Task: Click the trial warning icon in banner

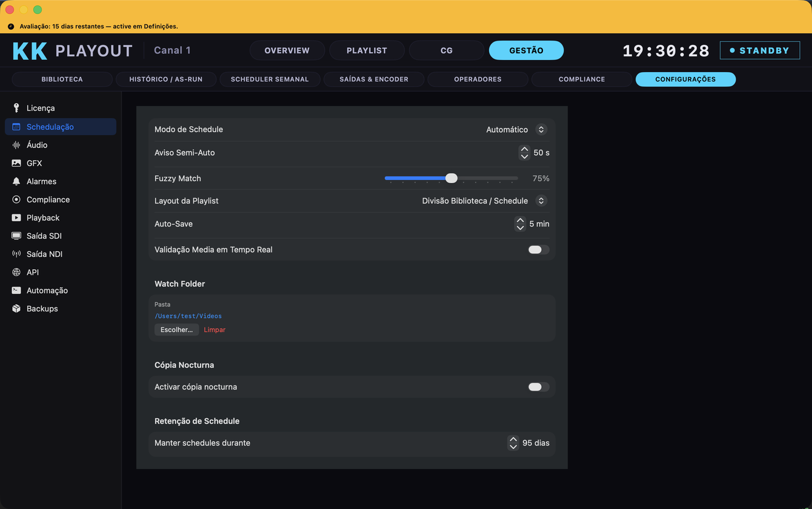Action: (11, 27)
